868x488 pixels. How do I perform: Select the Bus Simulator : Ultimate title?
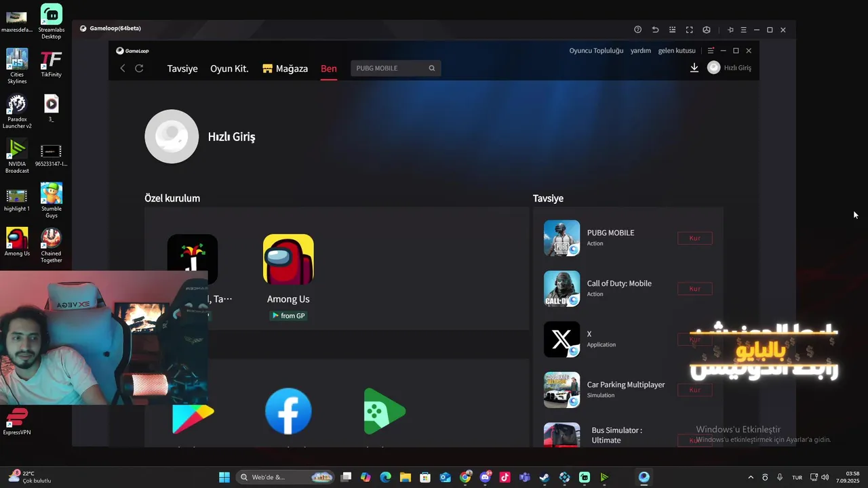pyautogui.click(x=616, y=435)
